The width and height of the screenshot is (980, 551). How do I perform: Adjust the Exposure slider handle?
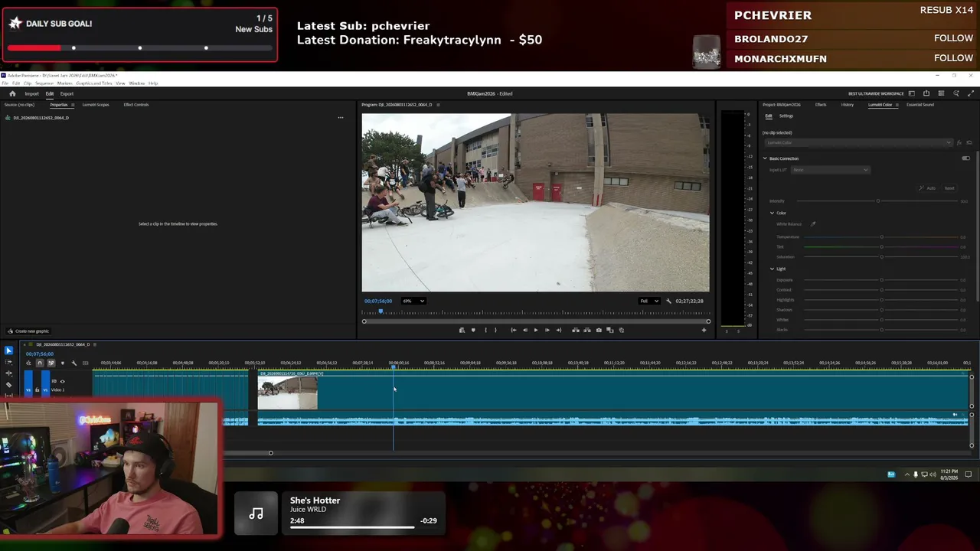pyautogui.click(x=882, y=280)
